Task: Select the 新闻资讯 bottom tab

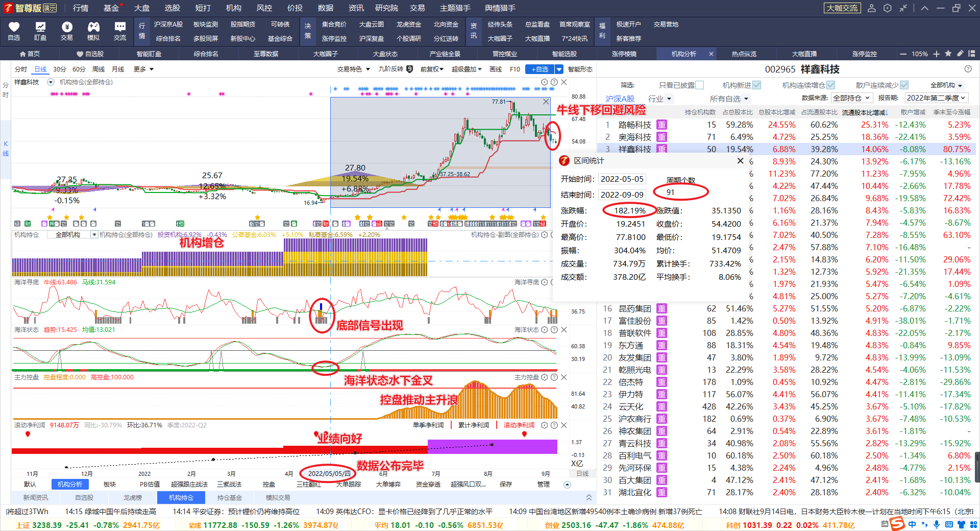Action: (x=36, y=497)
